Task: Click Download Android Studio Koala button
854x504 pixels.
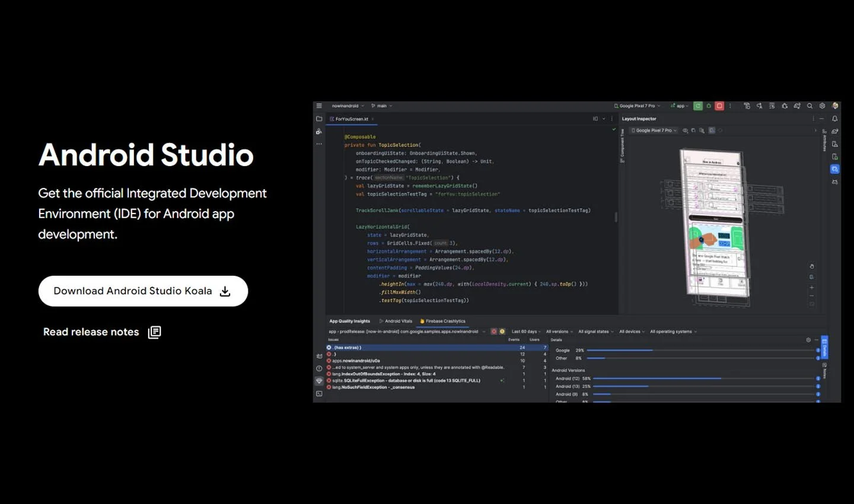Action: [x=143, y=291]
